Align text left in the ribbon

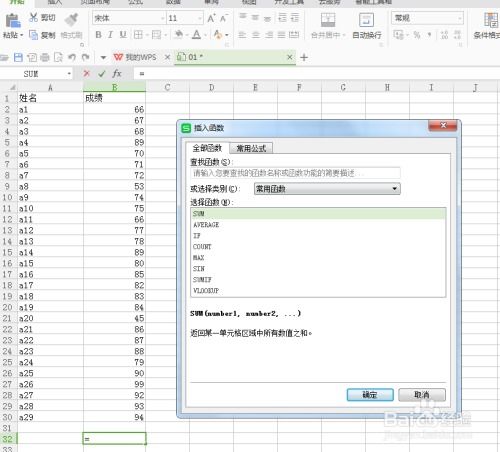(242, 35)
